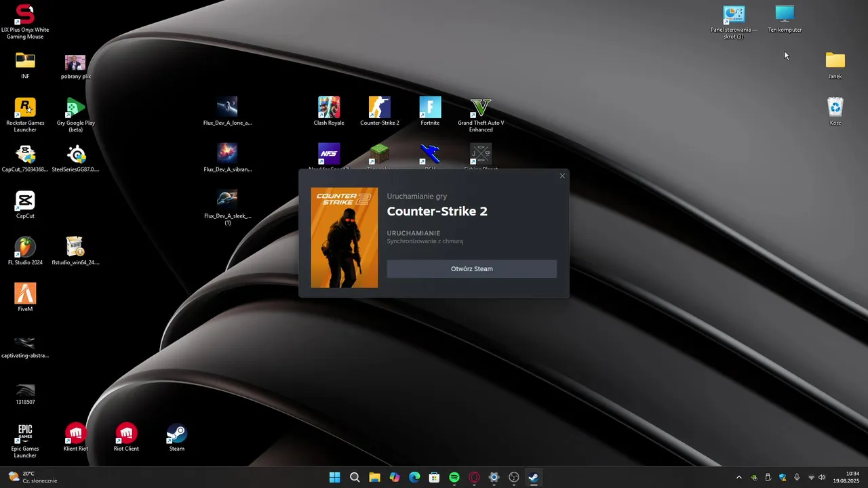Close the Counter-Strike 2 launch dialog
The height and width of the screenshot is (488, 868).
(562, 176)
